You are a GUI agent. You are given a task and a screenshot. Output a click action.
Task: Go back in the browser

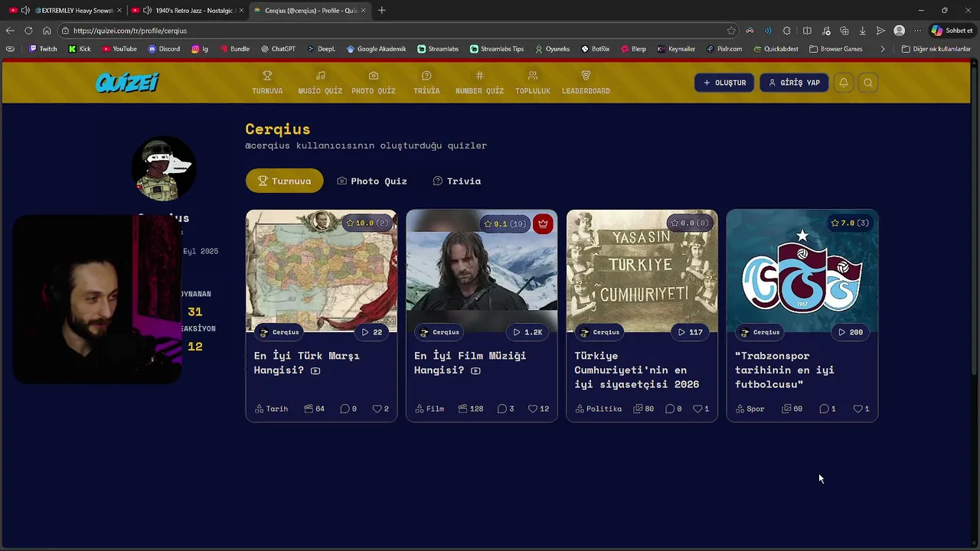tap(10, 31)
